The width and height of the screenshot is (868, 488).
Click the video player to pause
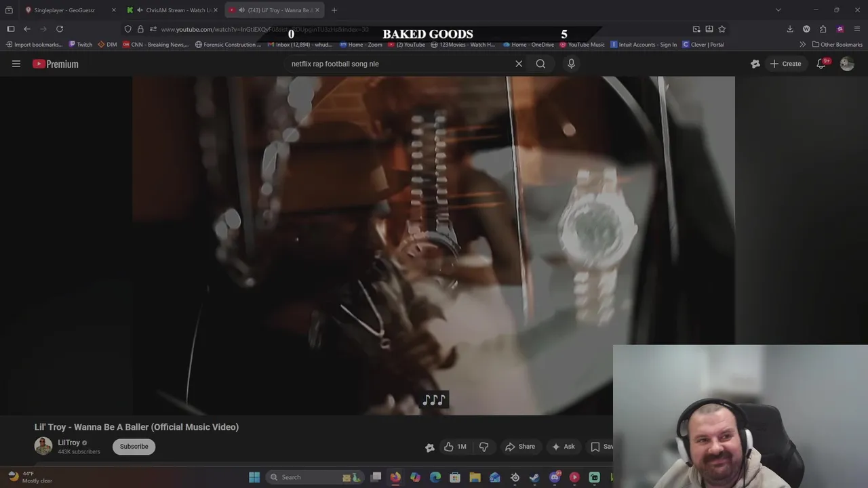[x=433, y=245]
